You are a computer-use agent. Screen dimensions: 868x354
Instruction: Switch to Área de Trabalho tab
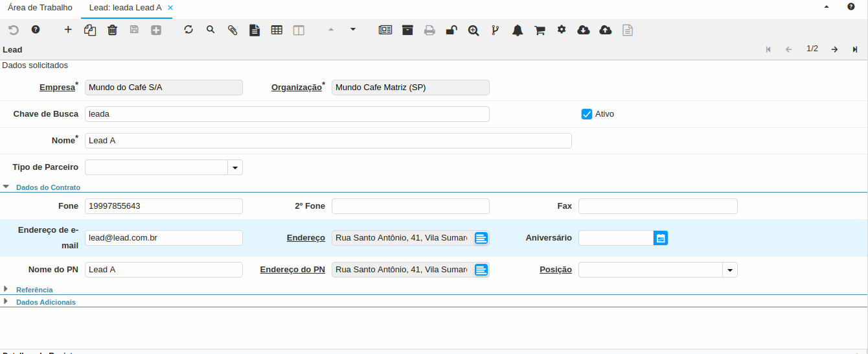coord(40,8)
